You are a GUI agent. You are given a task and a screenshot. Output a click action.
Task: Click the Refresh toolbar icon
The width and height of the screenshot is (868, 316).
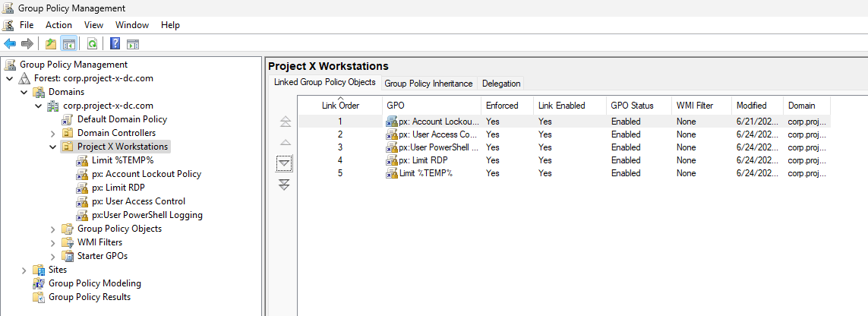[x=92, y=44]
